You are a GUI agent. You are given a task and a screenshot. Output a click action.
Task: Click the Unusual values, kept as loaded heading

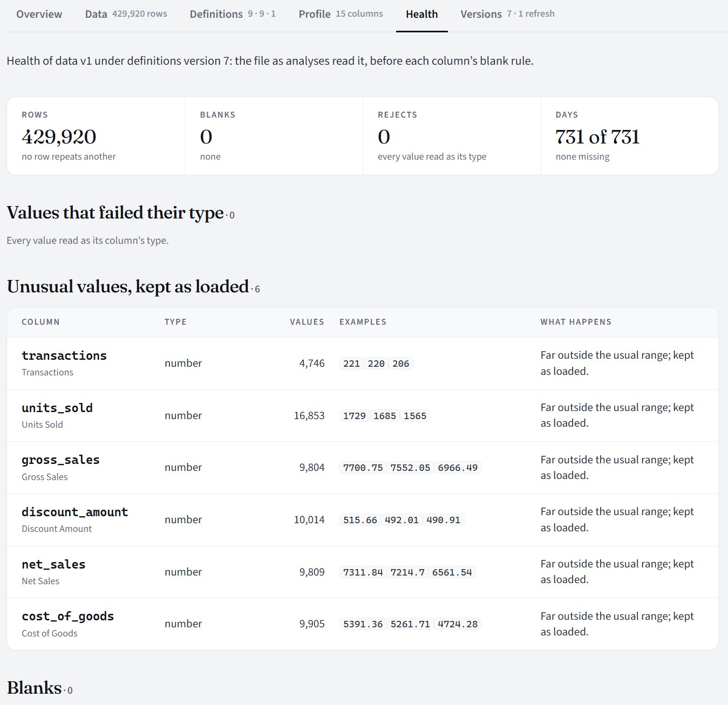(128, 286)
